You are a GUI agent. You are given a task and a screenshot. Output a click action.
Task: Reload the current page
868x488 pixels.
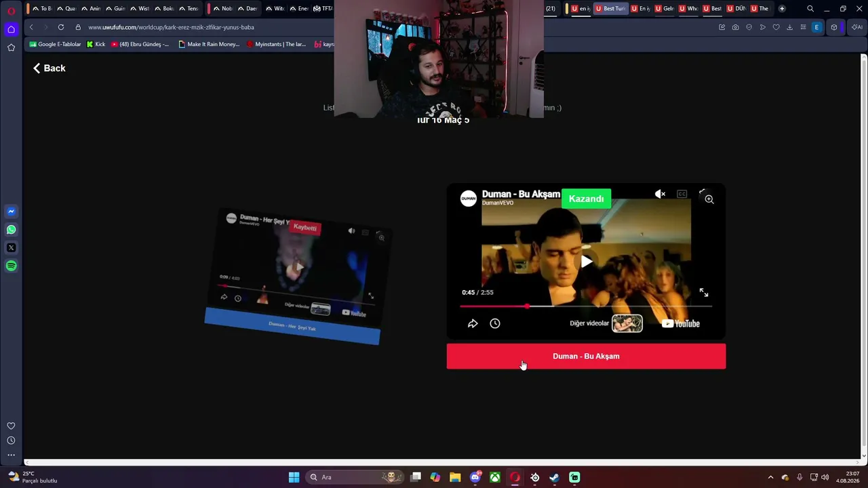[61, 27]
